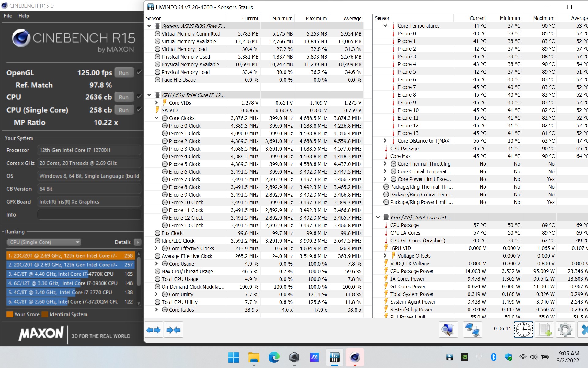
Task: Click the ranking list scrollbar
Action: 139,278
